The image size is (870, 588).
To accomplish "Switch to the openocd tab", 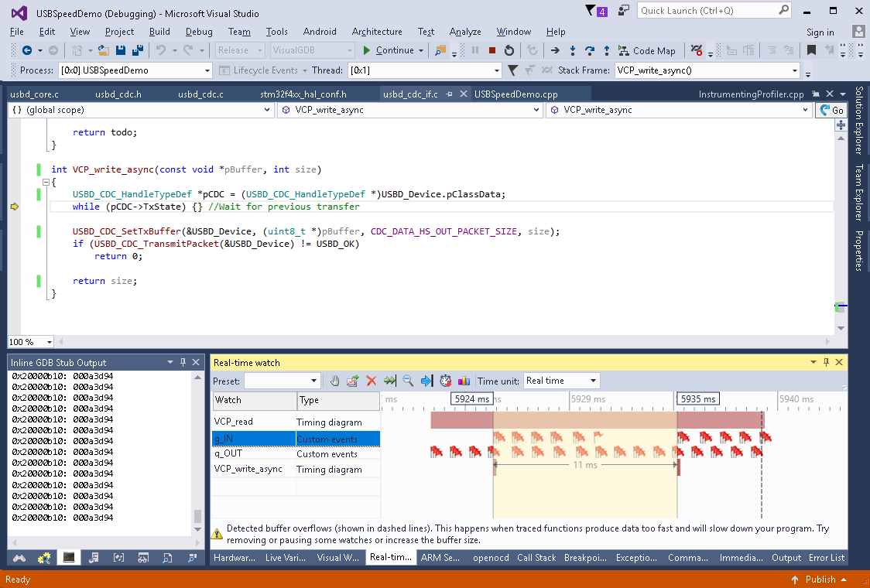I will tap(491, 558).
